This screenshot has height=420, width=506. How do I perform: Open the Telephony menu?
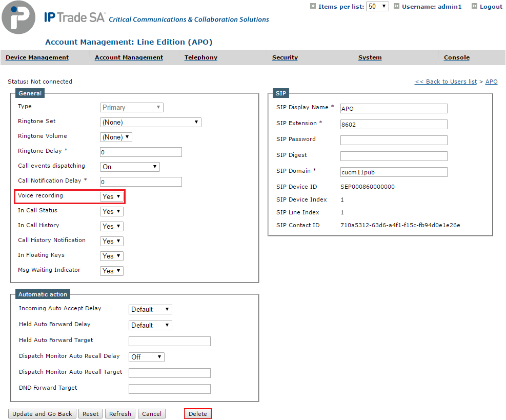click(201, 57)
